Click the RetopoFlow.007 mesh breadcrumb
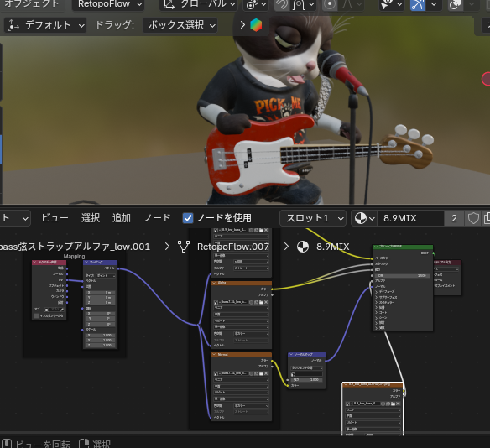490x448 pixels. tap(232, 247)
